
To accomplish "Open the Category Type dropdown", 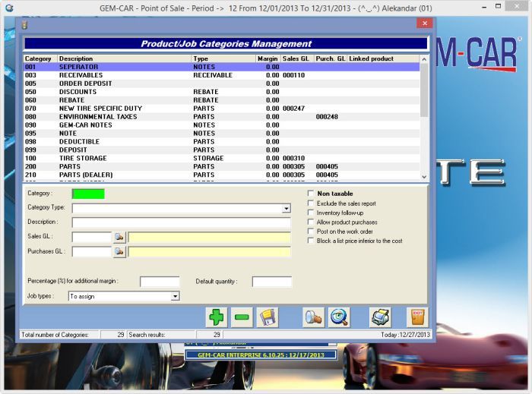I will point(287,208).
